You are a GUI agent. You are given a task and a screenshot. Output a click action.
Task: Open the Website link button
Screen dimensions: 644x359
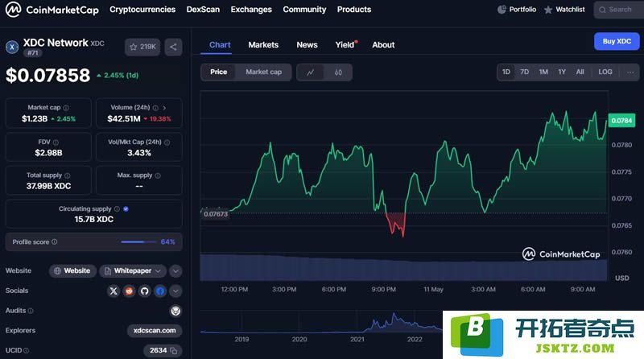(x=72, y=270)
